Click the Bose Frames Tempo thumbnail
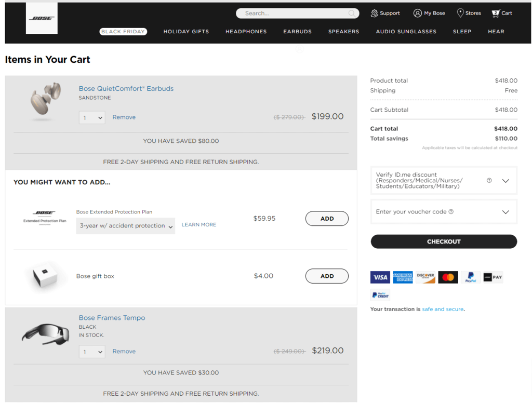Screen dimensions: 532x403 click(45, 333)
